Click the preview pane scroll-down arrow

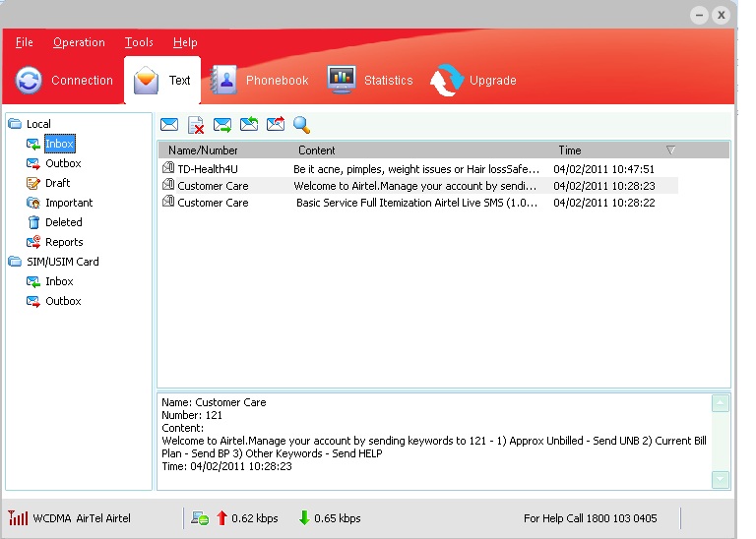721,479
